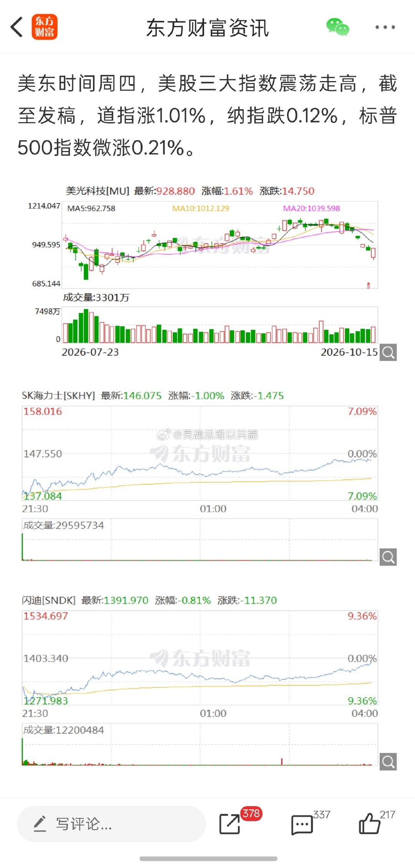Tap the 东方财富资讯 page title
This screenshot has height=868, width=415.
(x=207, y=28)
